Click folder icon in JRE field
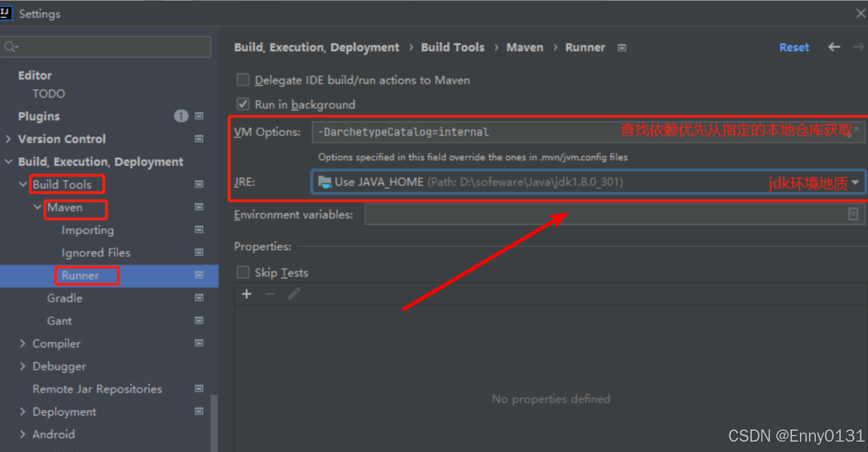Screen dimensions: 868x452 (x=325, y=182)
